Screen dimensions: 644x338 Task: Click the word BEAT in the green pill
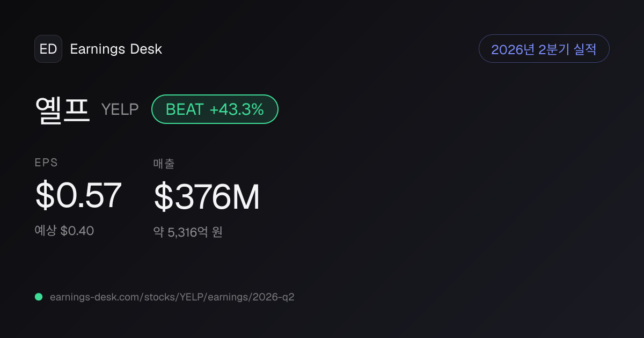pos(185,109)
